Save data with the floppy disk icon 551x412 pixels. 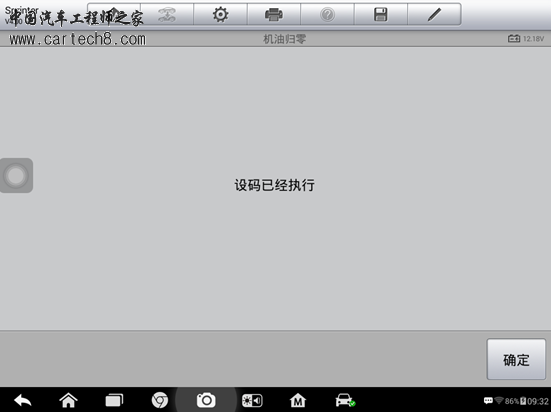tap(381, 14)
